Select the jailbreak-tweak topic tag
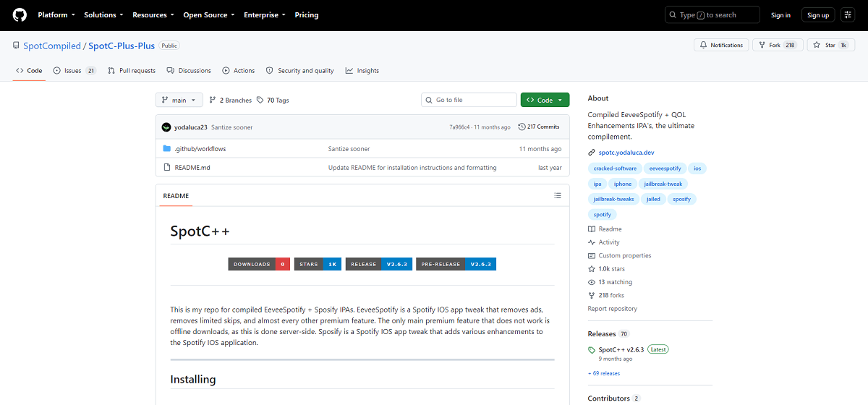 [663, 184]
